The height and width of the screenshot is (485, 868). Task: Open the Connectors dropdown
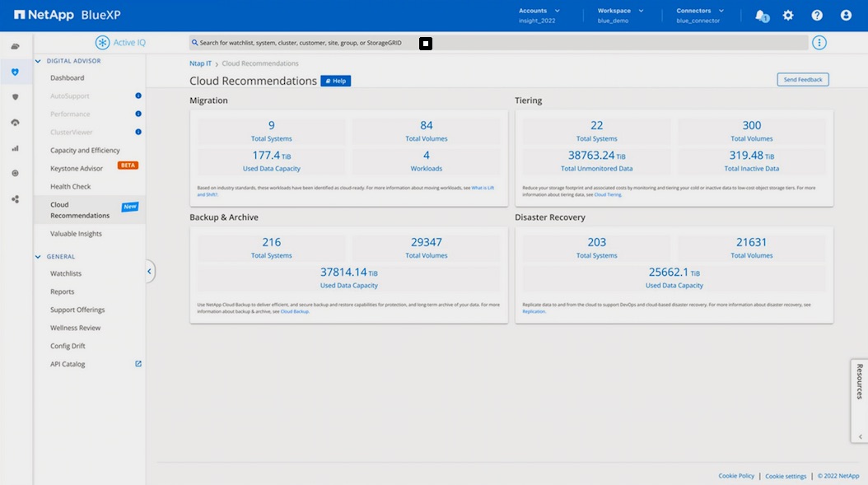tap(700, 16)
